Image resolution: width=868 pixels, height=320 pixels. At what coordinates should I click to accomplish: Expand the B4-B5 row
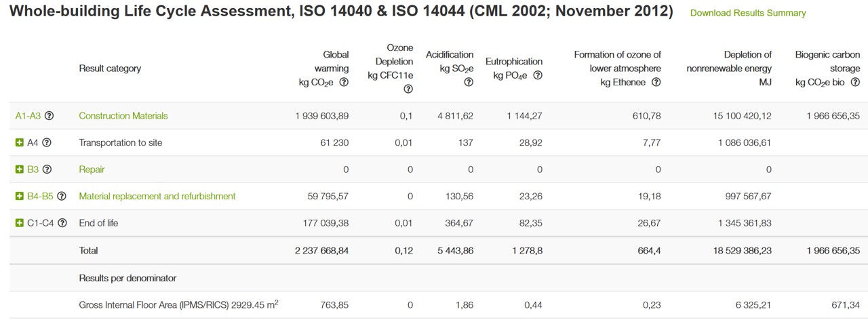point(20,196)
